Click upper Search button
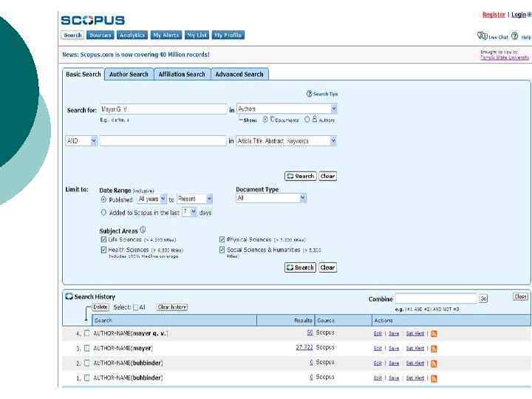Viewport: 532px width, 399px height. pos(301,176)
